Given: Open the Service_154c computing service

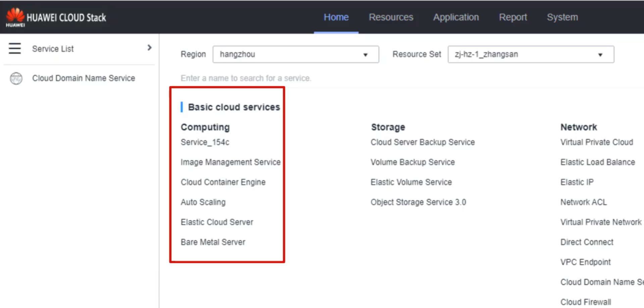Looking at the screenshot, I should point(205,142).
